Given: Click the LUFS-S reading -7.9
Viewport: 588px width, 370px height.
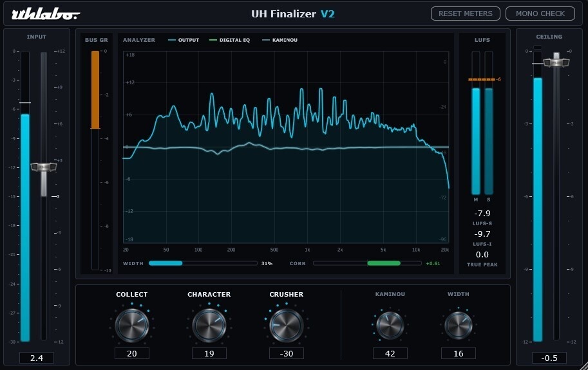Looking at the screenshot, I should 482,213.
